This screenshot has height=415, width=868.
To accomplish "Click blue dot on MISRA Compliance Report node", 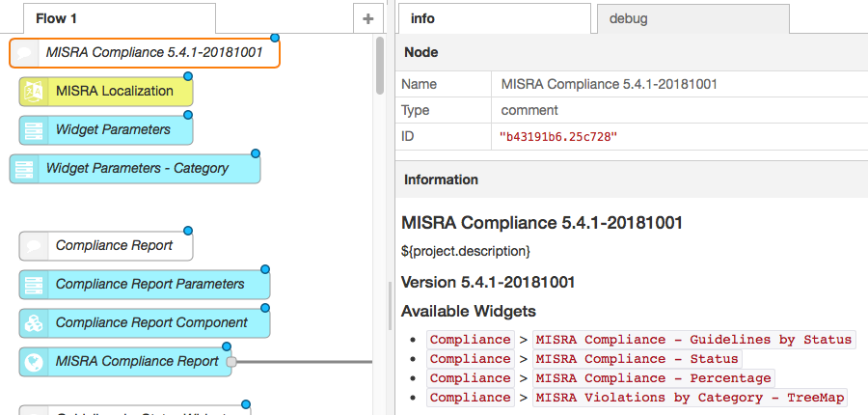I will point(226,346).
